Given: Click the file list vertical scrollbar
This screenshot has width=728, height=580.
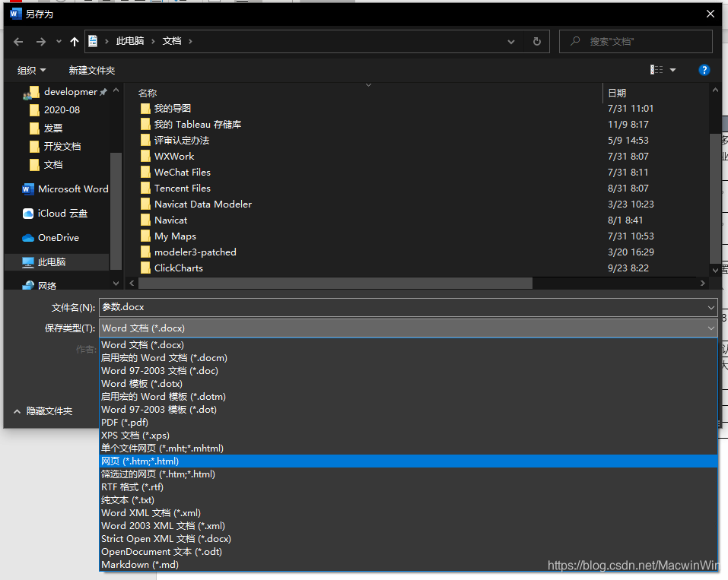Looking at the screenshot, I should [x=715, y=198].
